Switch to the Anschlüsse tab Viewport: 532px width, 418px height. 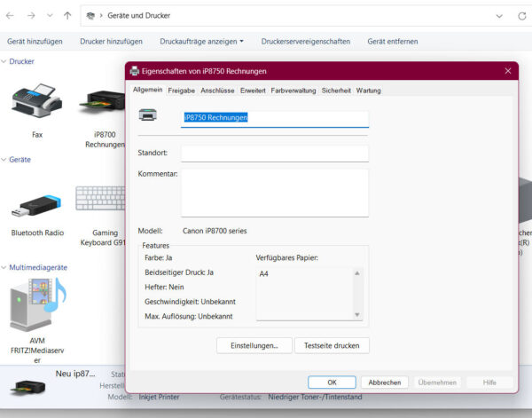click(217, 91)
